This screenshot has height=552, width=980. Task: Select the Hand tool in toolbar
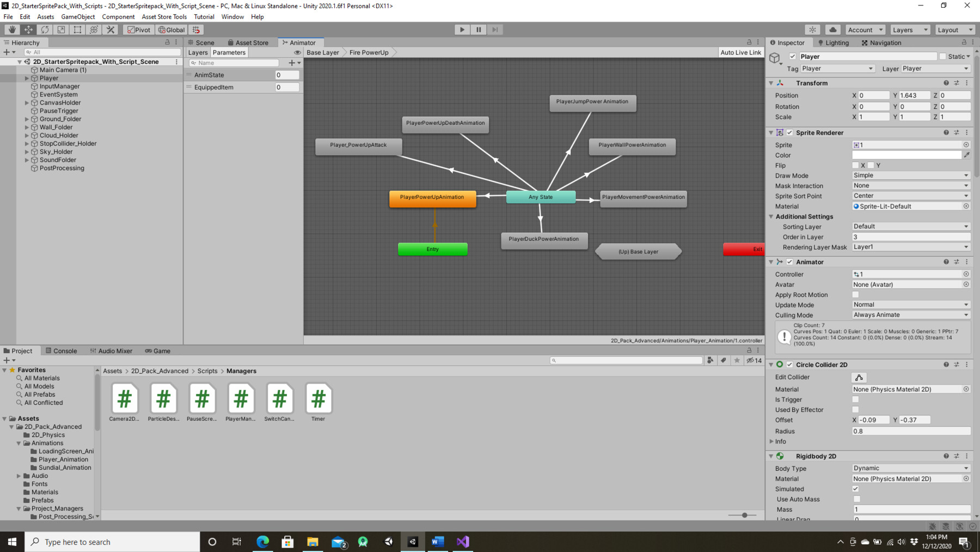click(12, 29)
